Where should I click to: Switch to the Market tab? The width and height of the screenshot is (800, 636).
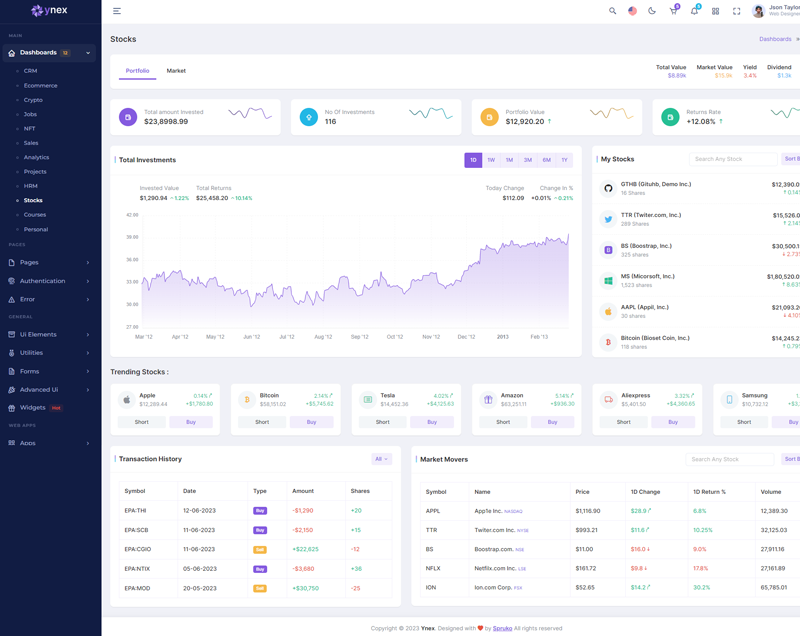[x=176, y=71]
